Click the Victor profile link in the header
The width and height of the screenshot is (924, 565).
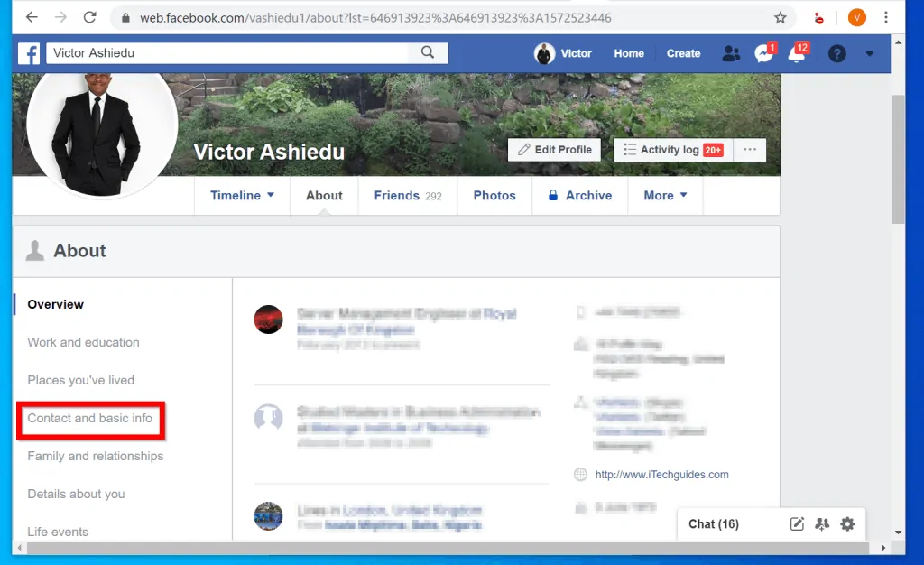pyautogui.click(x=563, y=53)
